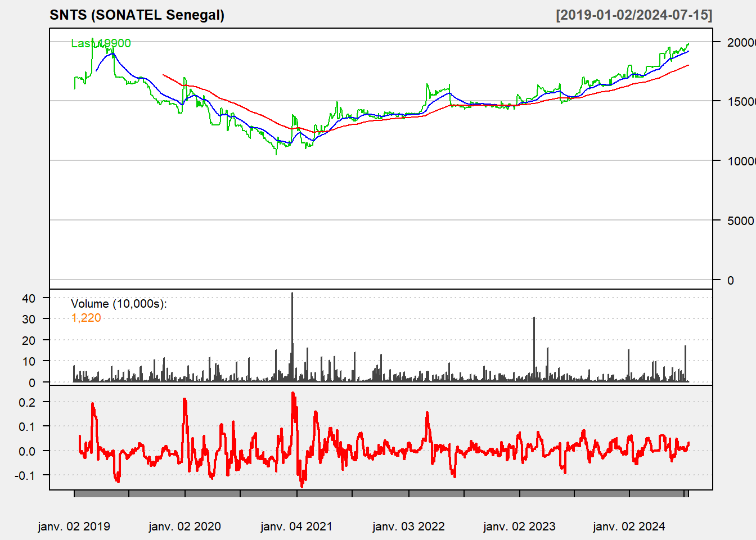Screen dimensions: 756x540
Task: Click the SNTS (SONATEL Senegal) chart title
Action: pos(137,15)
